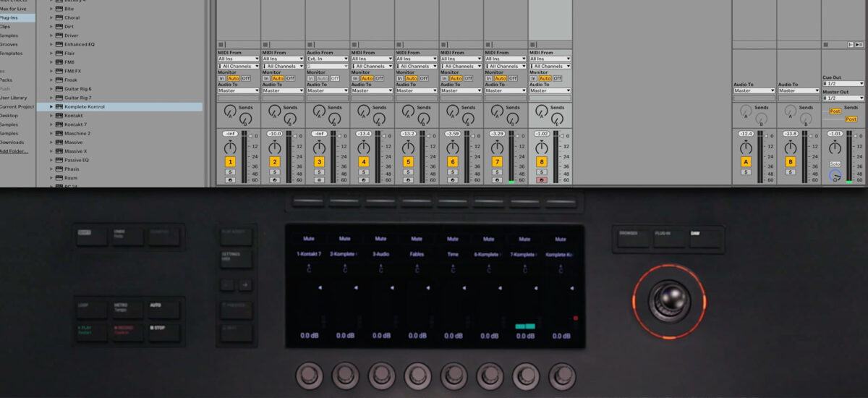Viewport: 868px width, 398px height.
Task: Click the pan knob on track 7
Action: [497, 147]
